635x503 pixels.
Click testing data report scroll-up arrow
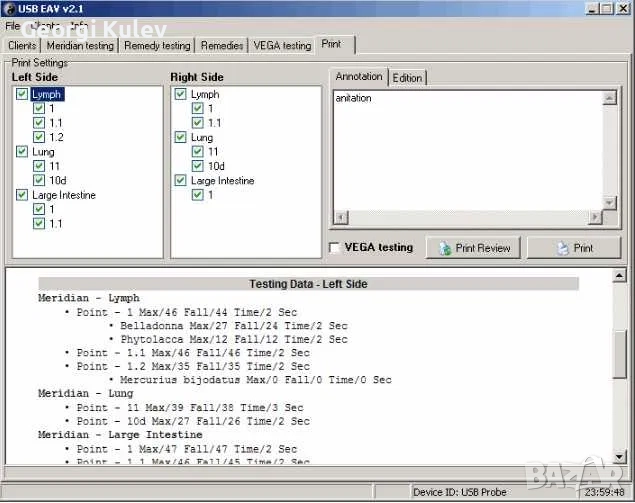(620, 277)
